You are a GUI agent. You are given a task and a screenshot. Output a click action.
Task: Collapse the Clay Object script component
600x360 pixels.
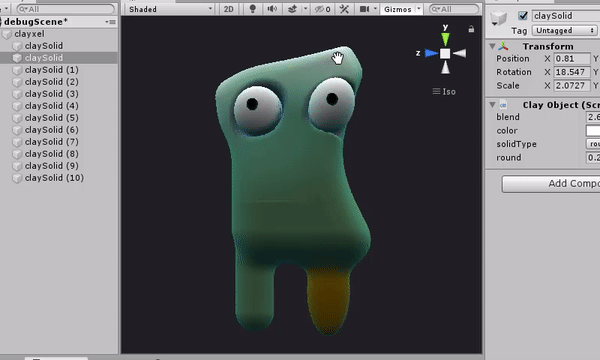pyautogui.click(x=492, y=104)
